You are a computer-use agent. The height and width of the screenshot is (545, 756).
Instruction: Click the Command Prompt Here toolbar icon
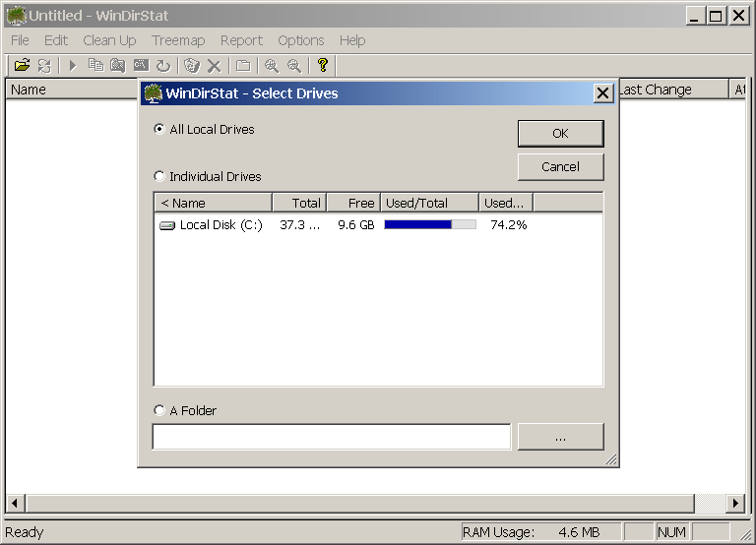[x=141, y=65]
